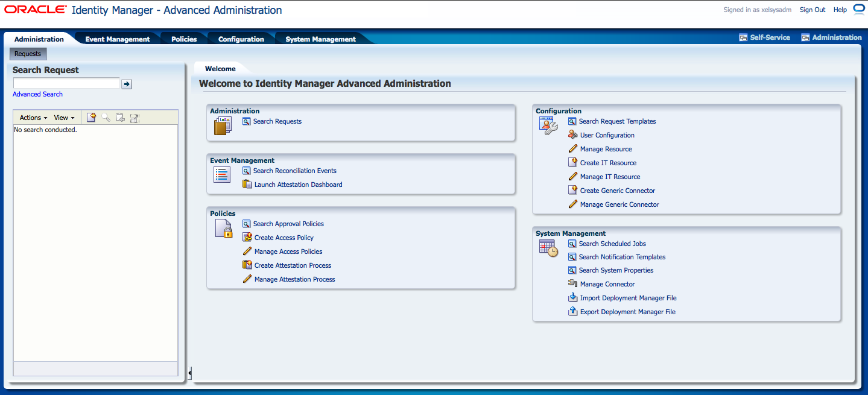868x395 pixels.
Task: Click the Create Request toolbar icon
Action: point(91,118)
